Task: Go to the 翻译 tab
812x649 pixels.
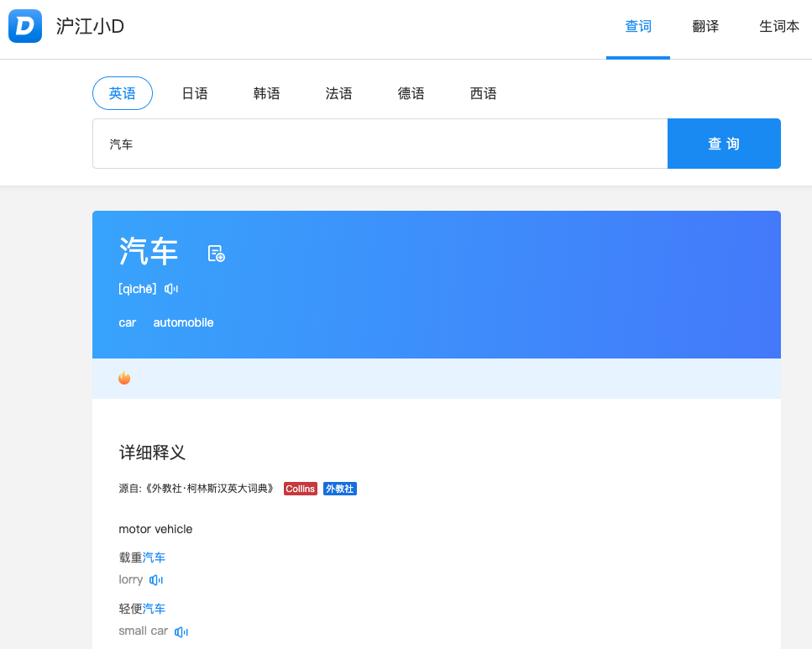Action: click(705, 27)
